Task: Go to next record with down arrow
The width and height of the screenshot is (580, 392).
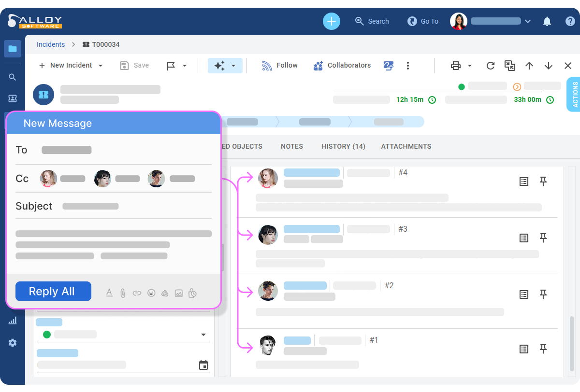Action: coord(549,66)
